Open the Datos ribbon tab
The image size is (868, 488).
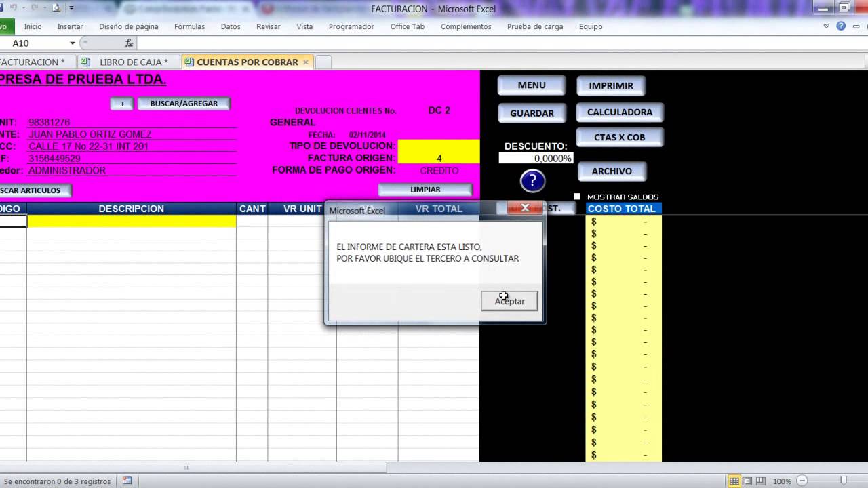[x=231, y=26]
